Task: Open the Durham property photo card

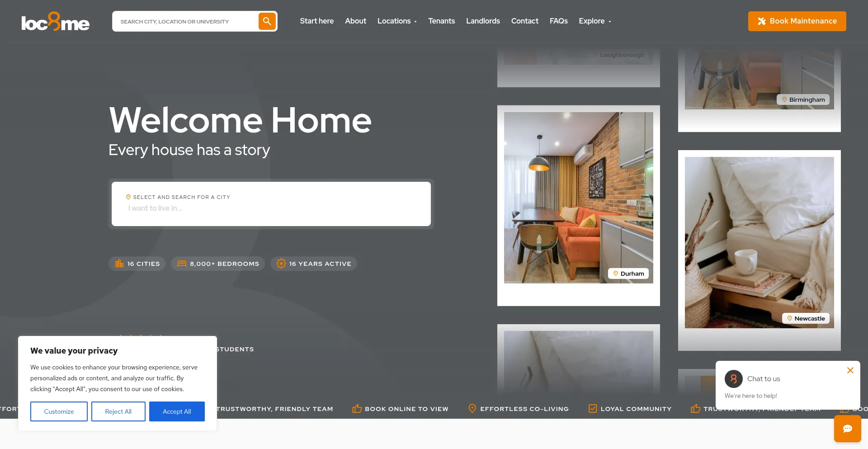Action: (578, 198)
